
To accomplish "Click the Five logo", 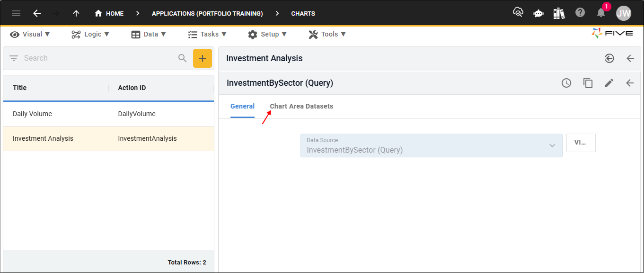I will point(612,33).
